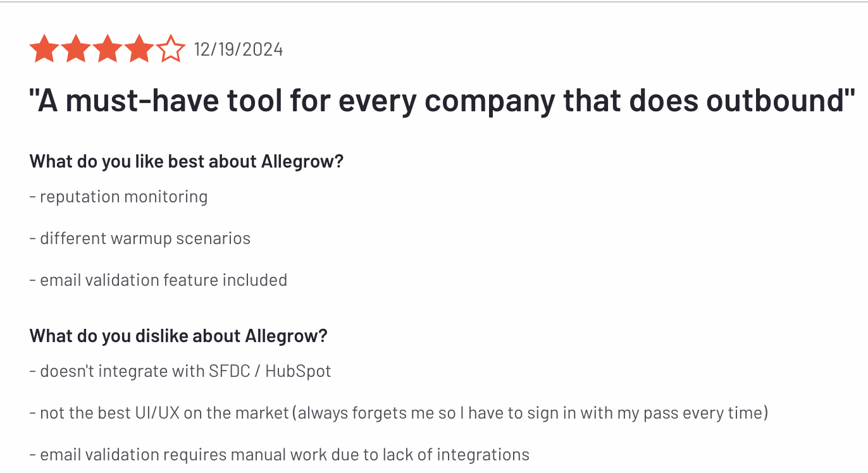This screenshot has width=868, height=473.
Task: Select the third filled rating star
Action: tap(107, 49)
